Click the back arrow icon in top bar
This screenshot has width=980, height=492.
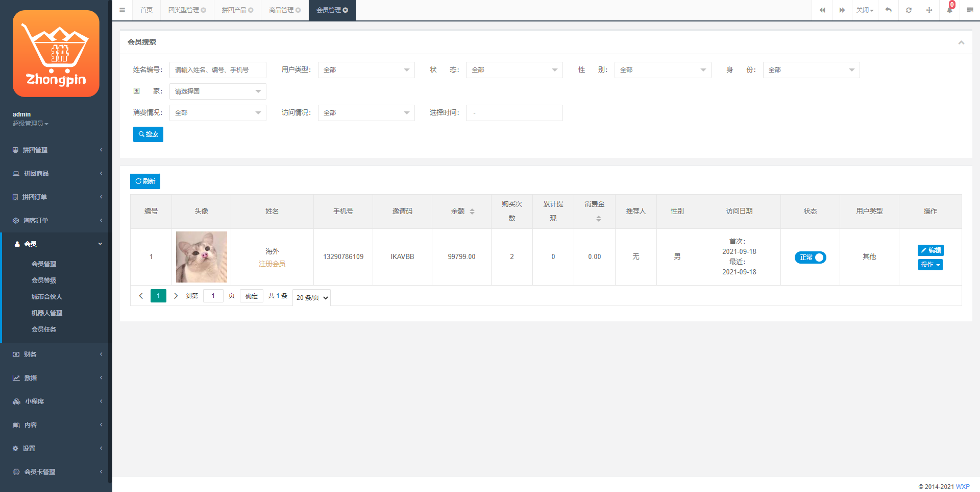click(x=888, y=10)
